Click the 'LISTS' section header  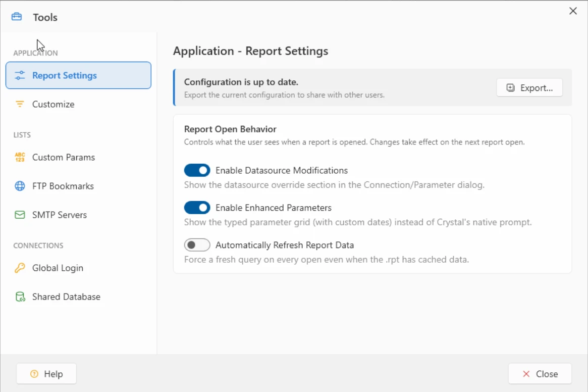click(22, 135)
